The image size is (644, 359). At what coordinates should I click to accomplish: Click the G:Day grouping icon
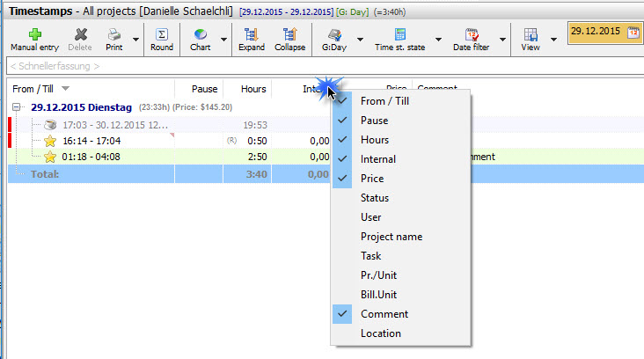pos(334,34)
